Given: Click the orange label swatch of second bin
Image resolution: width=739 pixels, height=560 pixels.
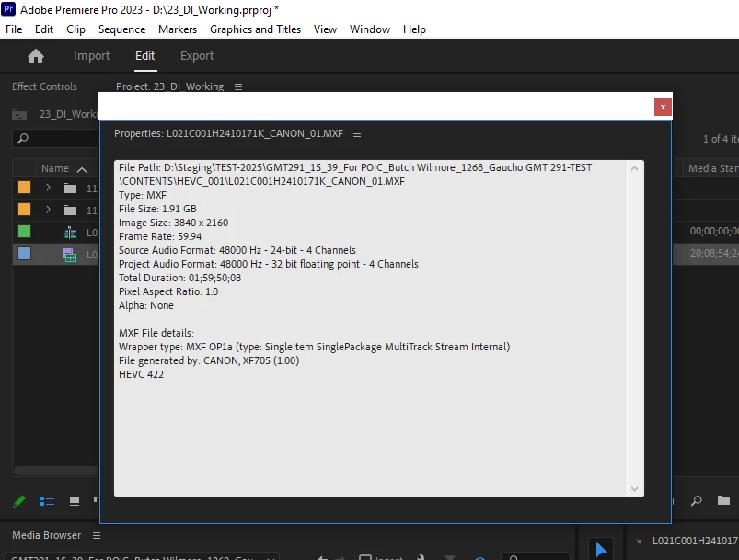Looking at the screenshot, I should [x=24, y=209].
